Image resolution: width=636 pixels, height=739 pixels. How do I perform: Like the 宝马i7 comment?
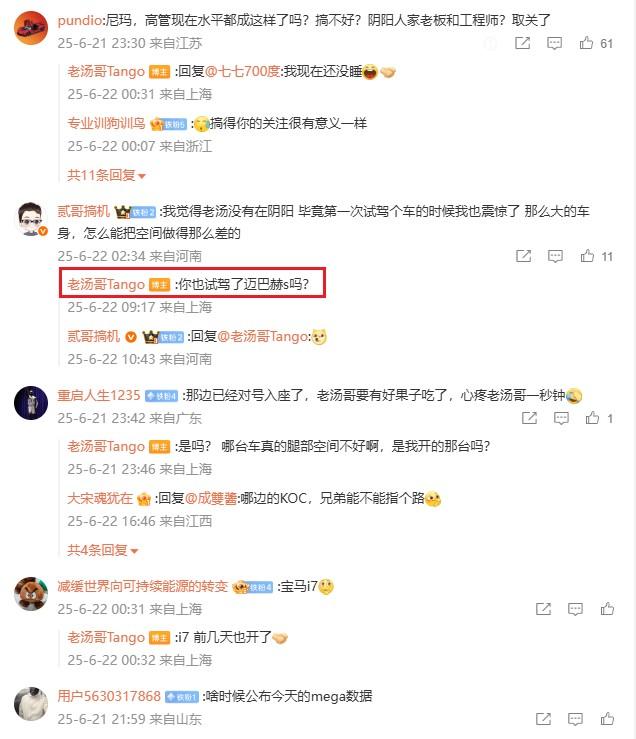[x=607, y=609]
